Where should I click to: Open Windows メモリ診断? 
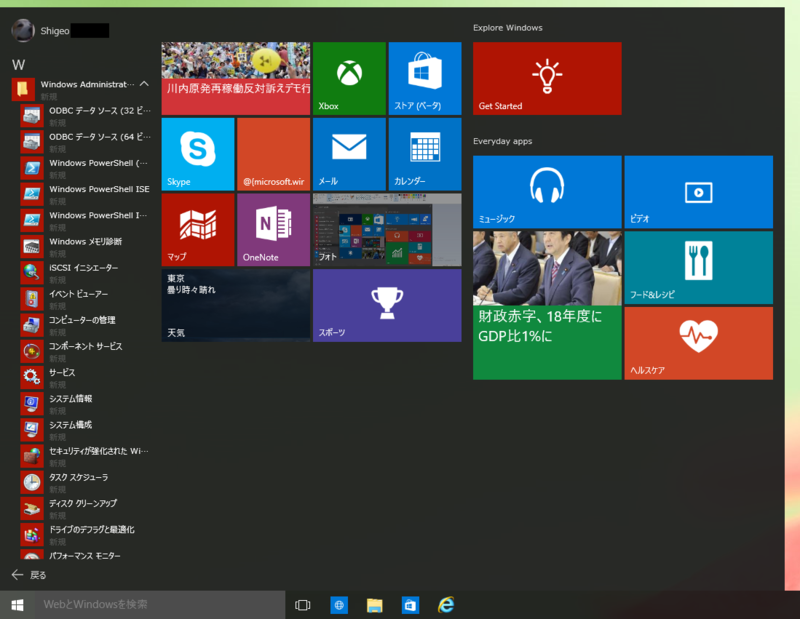tap(86, 246)
